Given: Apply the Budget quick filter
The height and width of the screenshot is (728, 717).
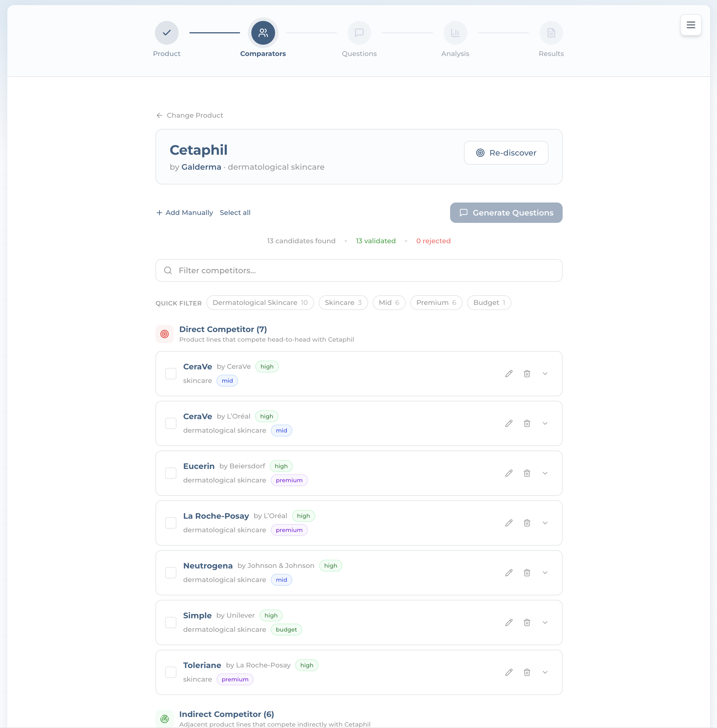Looking at the screenshot, I should (489, 303).
